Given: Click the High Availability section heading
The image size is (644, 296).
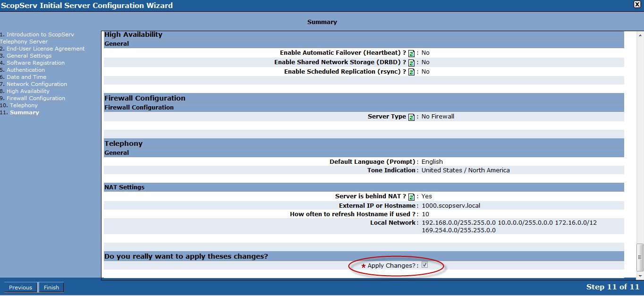Looking at the screenshot, I should point(133,34).
